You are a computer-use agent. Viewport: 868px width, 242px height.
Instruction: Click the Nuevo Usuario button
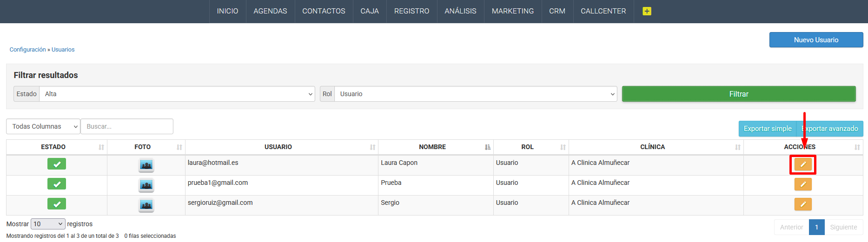pyautogui.click(x=816, y=40)
